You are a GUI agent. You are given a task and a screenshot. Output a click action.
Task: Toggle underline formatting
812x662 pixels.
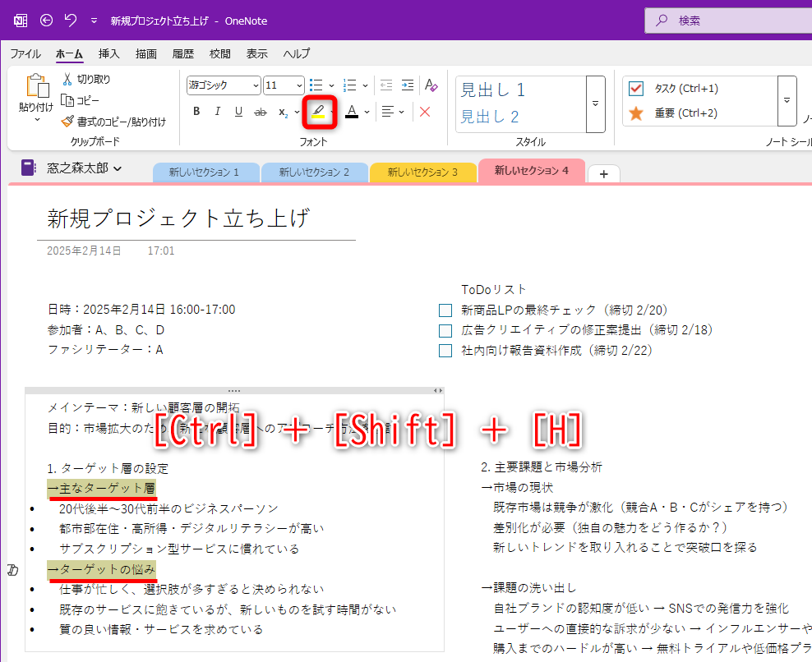point(238,112)
